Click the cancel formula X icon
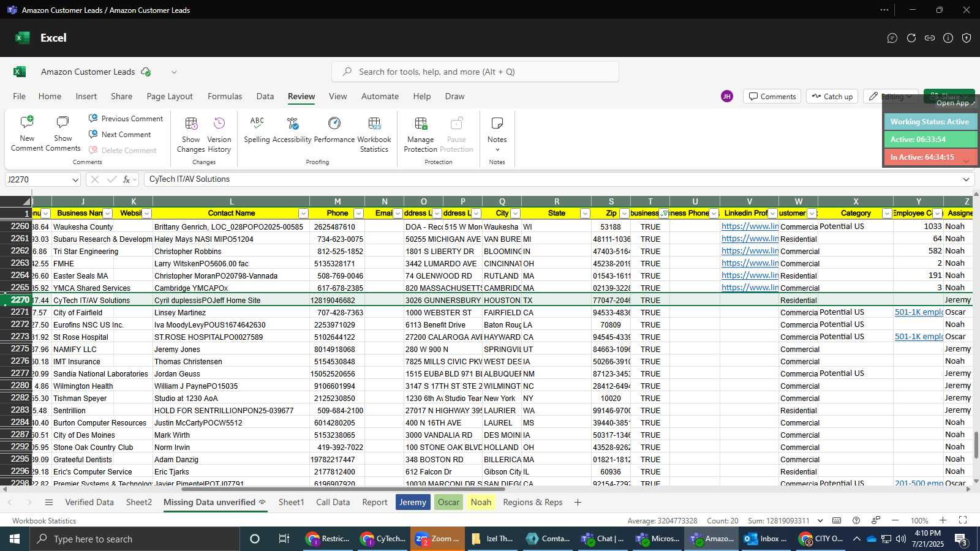 tap(94, 179)
